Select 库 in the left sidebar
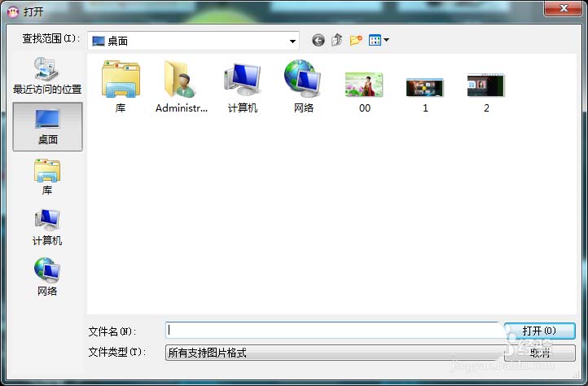 coord(47,177)
